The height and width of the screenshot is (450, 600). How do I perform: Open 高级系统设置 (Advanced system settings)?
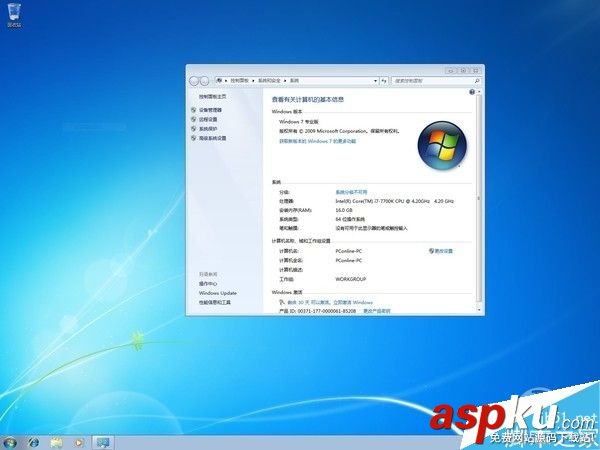(212, 138)
